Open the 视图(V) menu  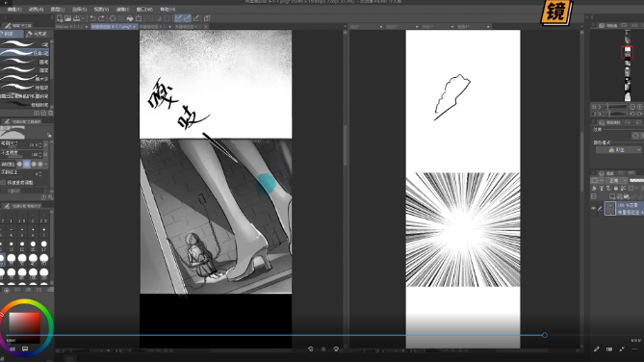click(x=101, y=9)
